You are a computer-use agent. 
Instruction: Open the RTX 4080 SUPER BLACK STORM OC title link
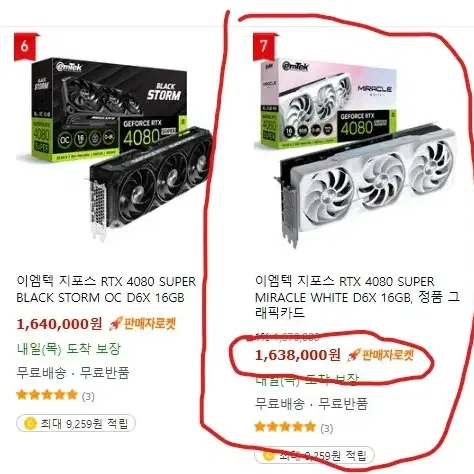106,289
